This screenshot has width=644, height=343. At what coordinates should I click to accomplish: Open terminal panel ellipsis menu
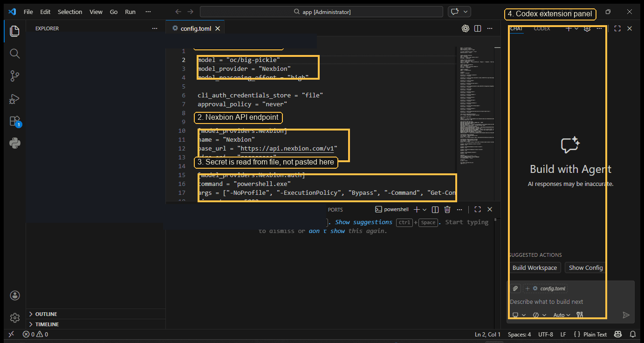tap(460, 210)
